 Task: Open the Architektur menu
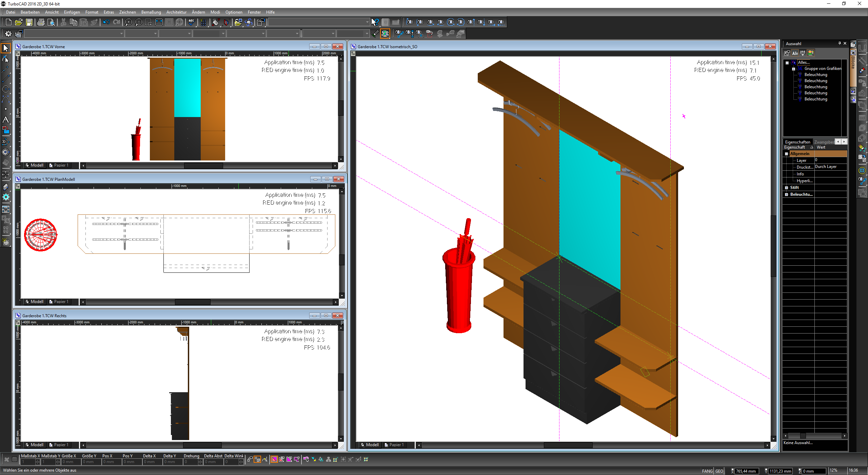pos(176,12)
